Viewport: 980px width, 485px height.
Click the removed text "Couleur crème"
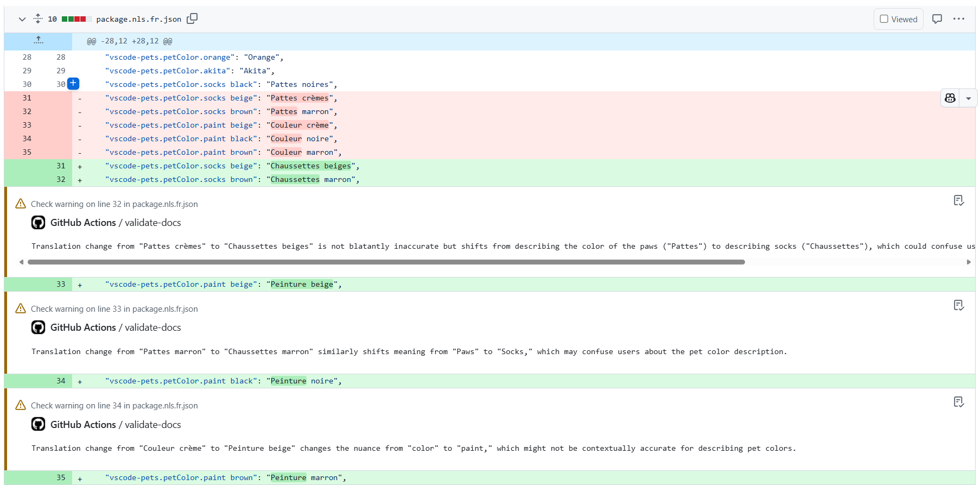[x=300, y=125]
